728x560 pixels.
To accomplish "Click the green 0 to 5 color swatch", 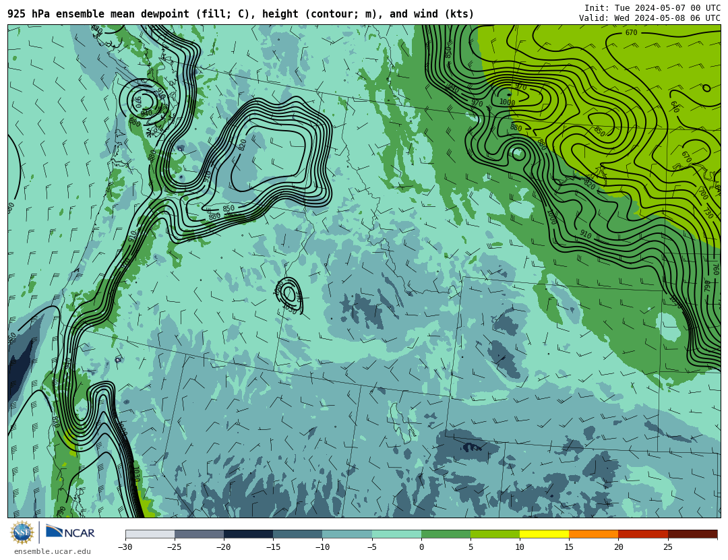I will coord(446,534).
